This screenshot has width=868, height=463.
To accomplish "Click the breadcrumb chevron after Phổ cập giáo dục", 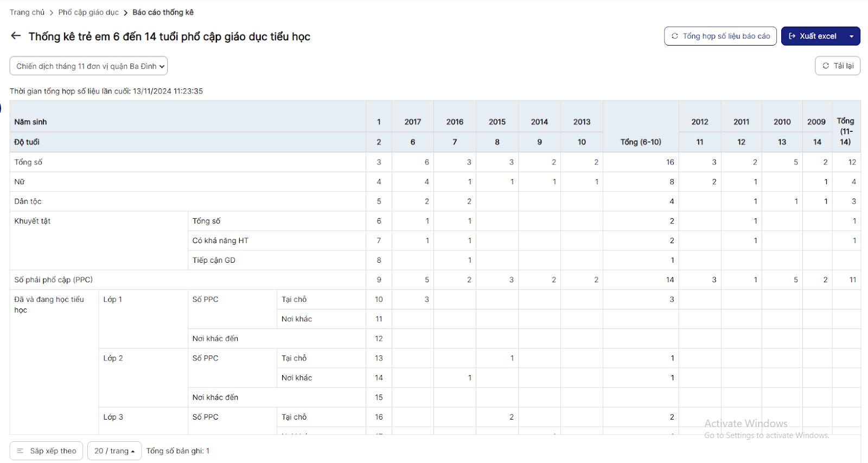I will (x=125, y=12).
